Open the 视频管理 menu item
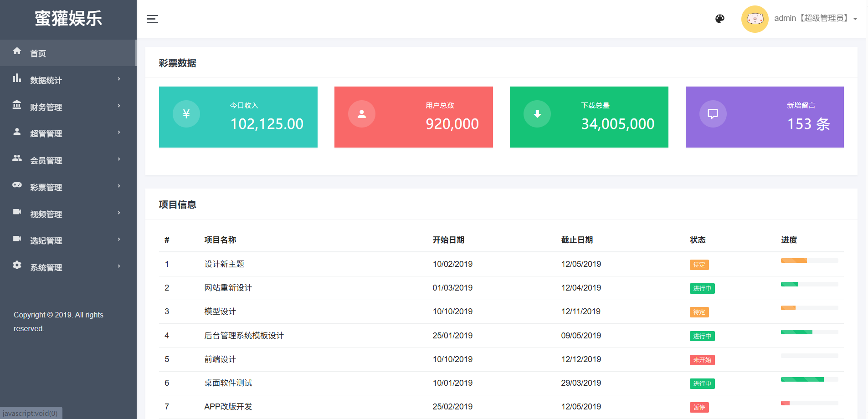This screenshot has height=419, width=868. point(46,214)
